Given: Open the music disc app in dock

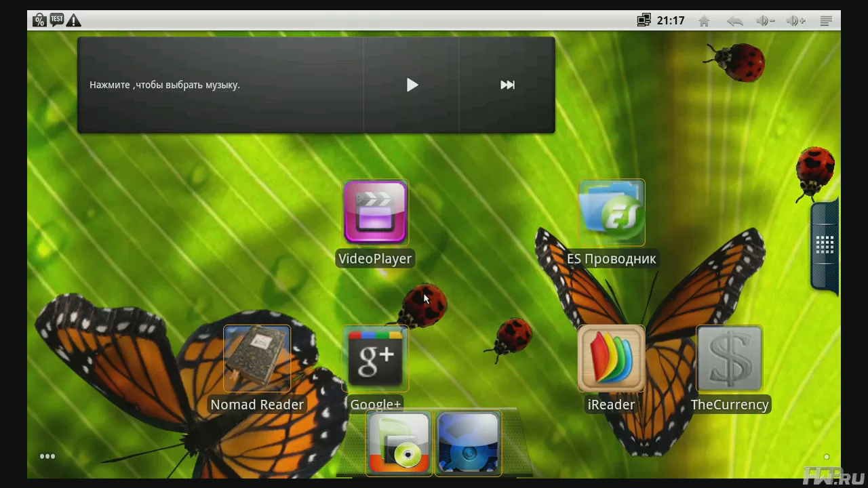Looking at the screenshot, I should point(399,443).
